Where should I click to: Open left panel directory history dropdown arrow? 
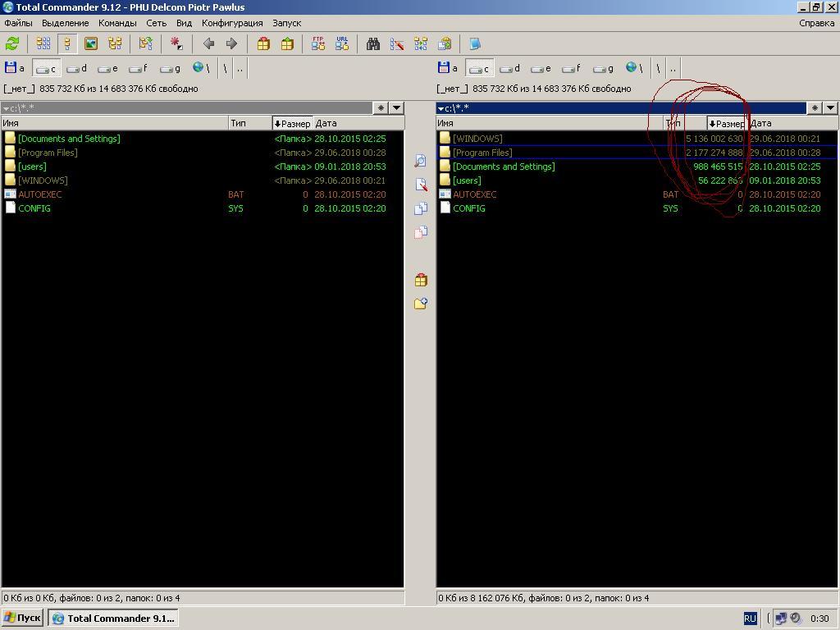tap(396, 107)
